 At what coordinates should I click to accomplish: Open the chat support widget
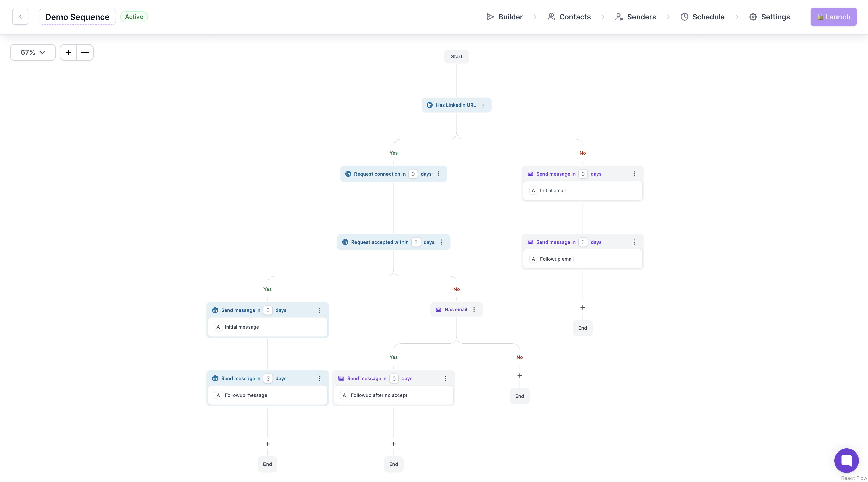(846, 460)
